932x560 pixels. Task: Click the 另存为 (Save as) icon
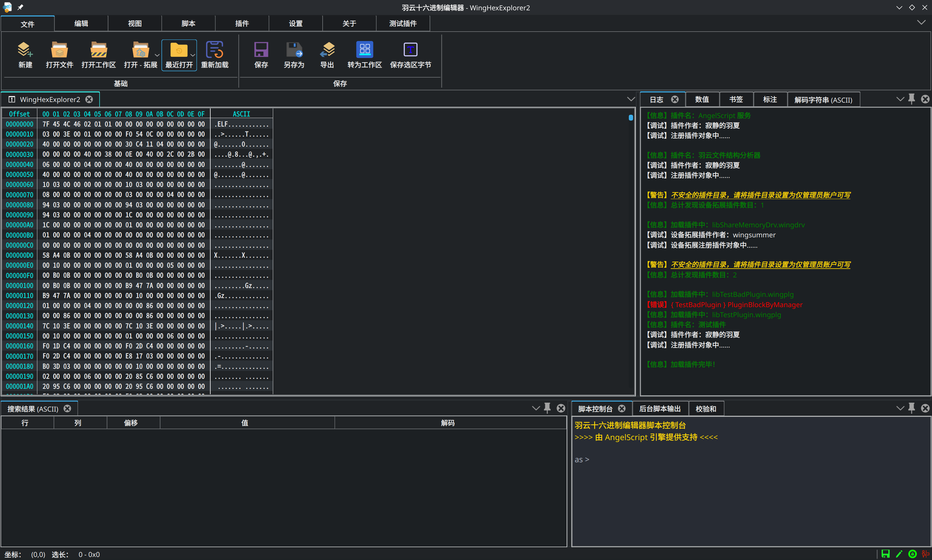(294, 50)
